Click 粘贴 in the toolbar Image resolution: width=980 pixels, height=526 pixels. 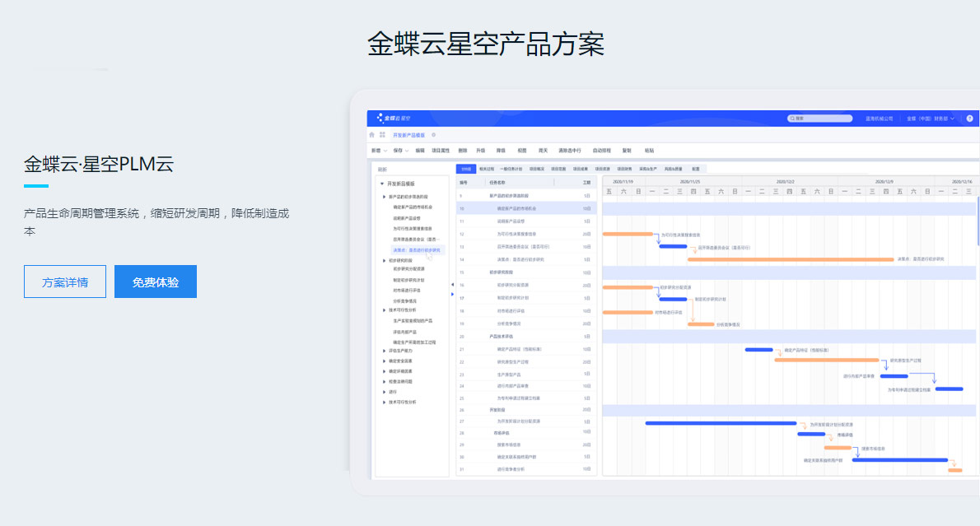pyautogui.click(x=650, y=151)
